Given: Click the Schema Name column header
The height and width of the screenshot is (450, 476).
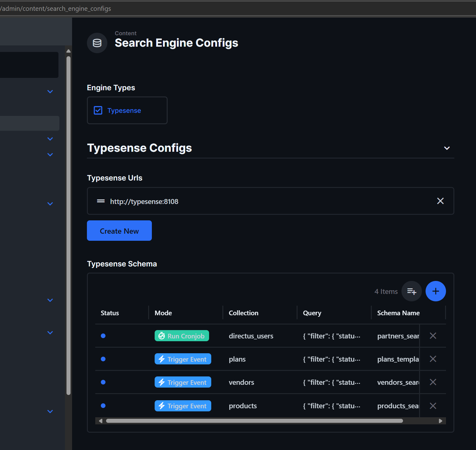Looking at the screenshot, I should tap(398, 313).
